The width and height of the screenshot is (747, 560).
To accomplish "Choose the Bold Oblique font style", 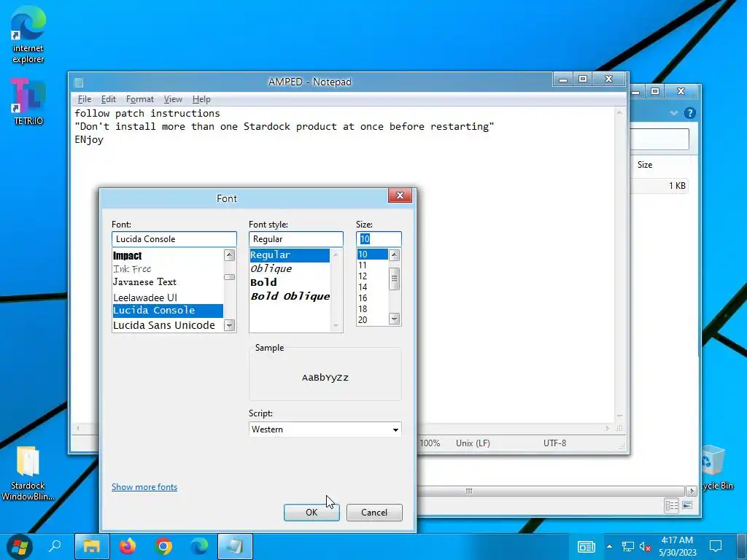I will click(290, 296).
